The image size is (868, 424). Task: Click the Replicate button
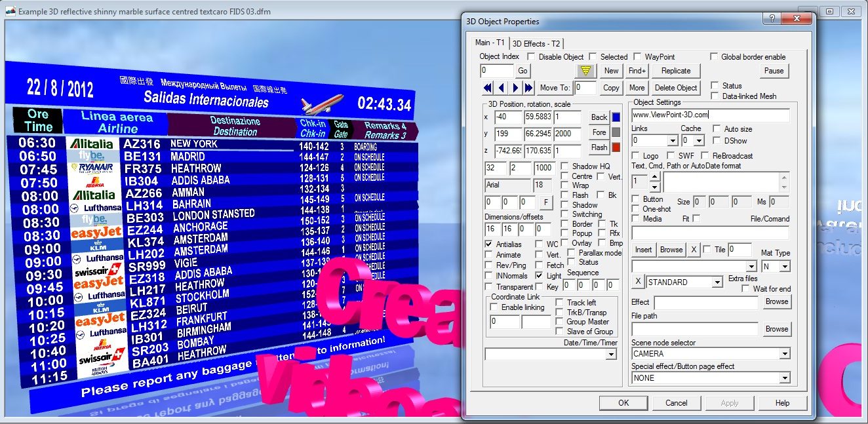[676, 71]
